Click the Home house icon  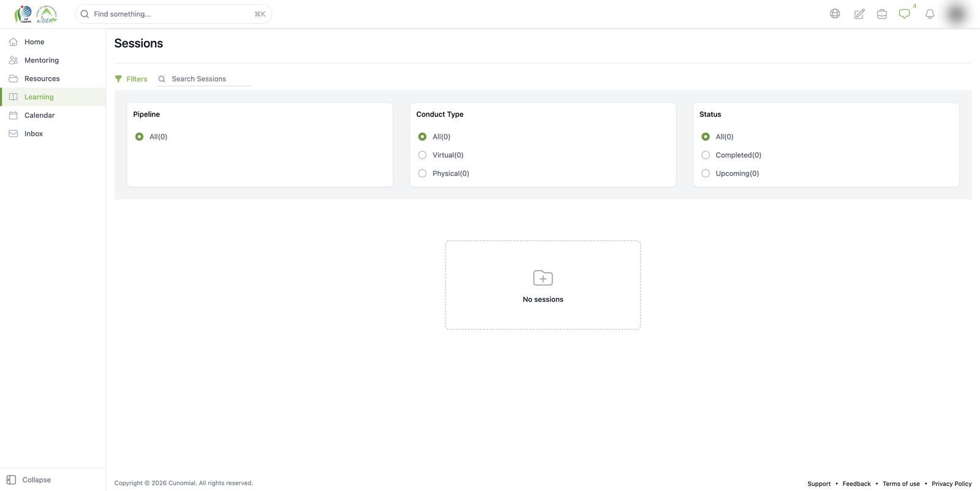13,42
